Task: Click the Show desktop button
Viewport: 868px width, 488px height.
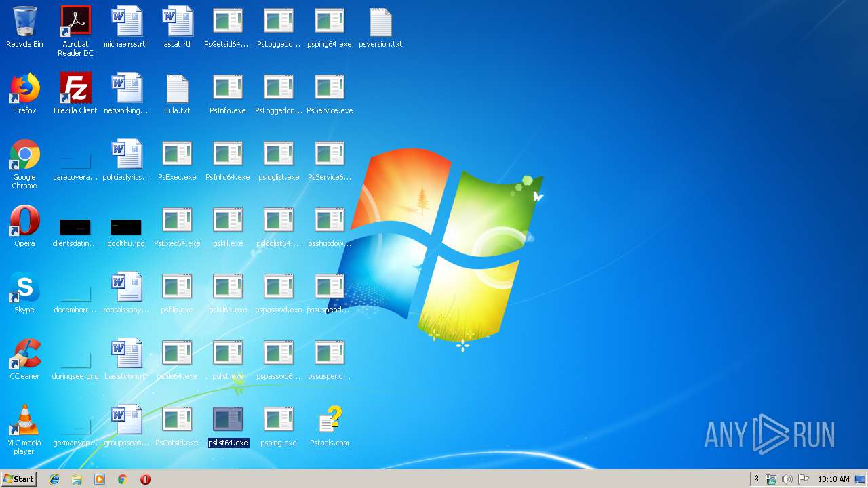Action: point(860,479)
